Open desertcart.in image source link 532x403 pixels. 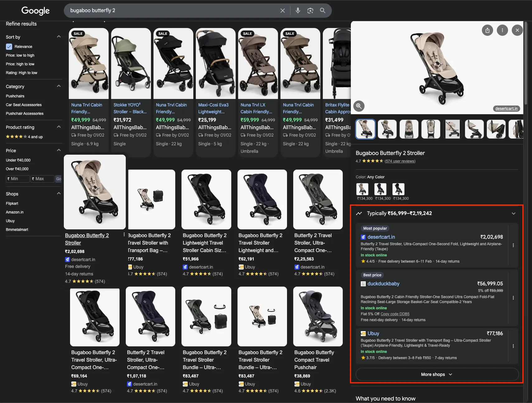pos(506,109)
